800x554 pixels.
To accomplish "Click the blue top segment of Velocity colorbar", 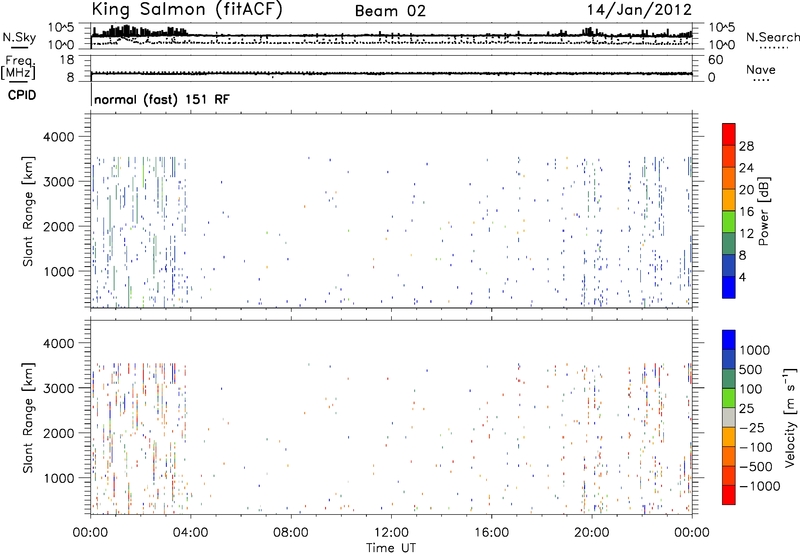I will pyautogui.click(x=729, y=340).
